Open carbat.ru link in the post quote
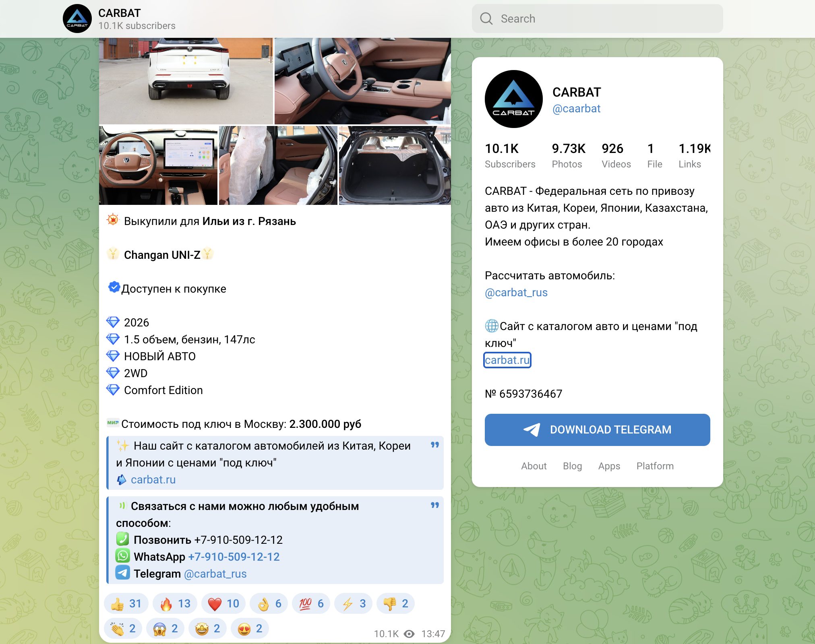 tap(153, 479)
